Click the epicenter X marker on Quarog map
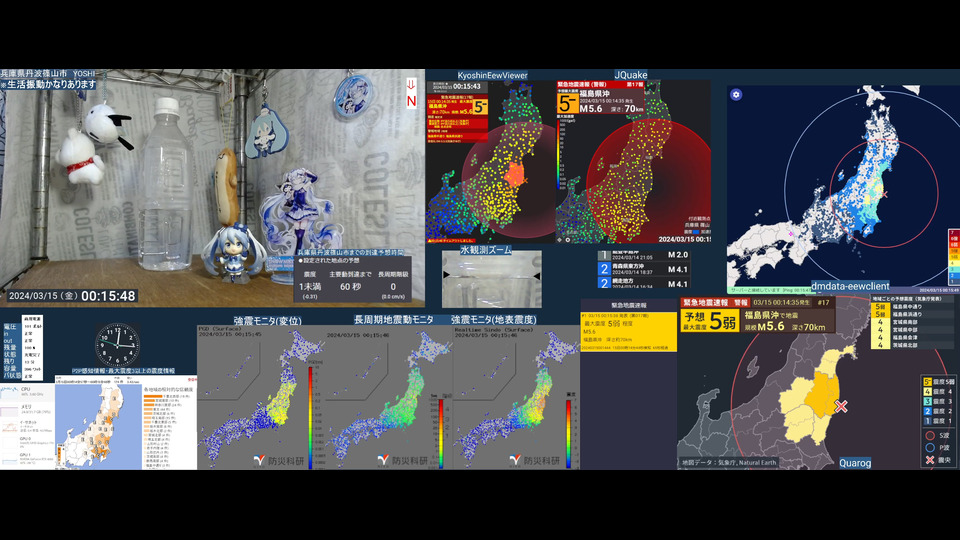The image size is (960, 540). 841,406
